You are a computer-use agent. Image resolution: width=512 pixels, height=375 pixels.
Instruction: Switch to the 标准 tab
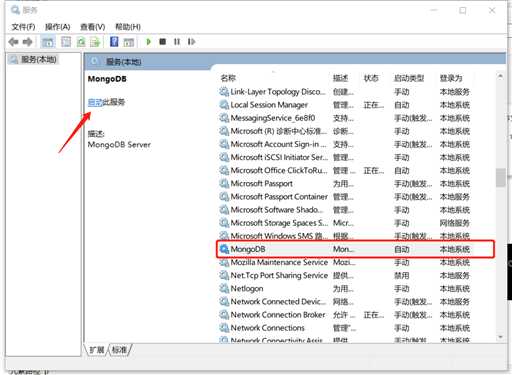point(119,350)
